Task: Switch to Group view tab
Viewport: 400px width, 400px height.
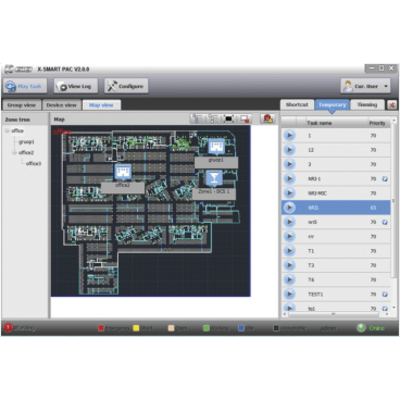Action: click(x=21, y=105)
